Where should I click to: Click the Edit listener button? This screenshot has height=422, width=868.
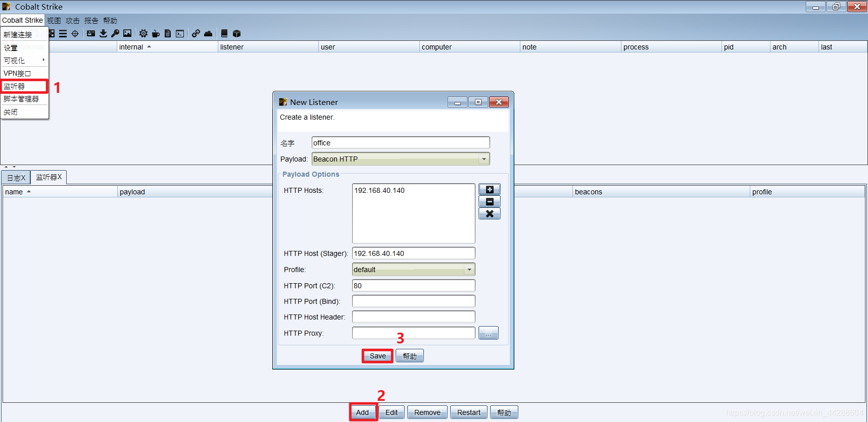(x=392, y=412)
